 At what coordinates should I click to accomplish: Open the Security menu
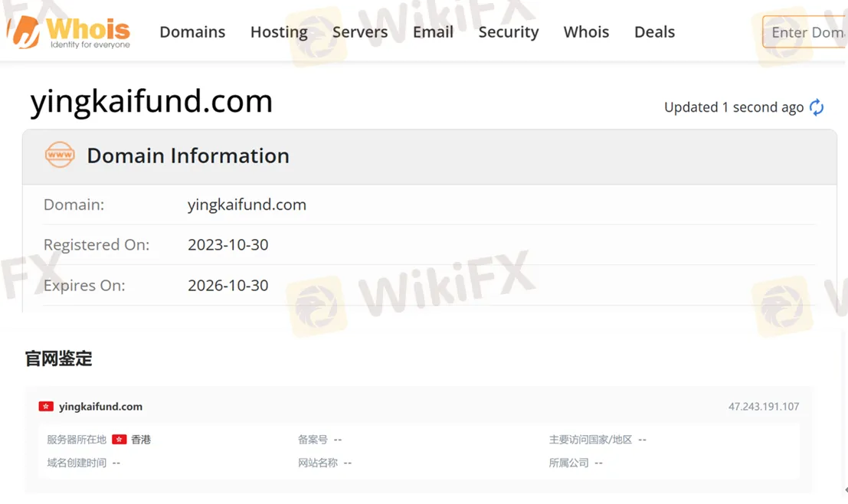pos(509,32)
